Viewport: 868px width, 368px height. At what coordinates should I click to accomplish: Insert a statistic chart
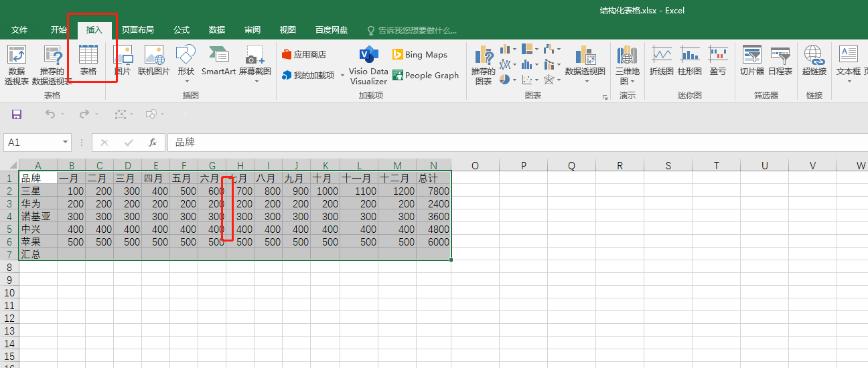click(530, 64)
